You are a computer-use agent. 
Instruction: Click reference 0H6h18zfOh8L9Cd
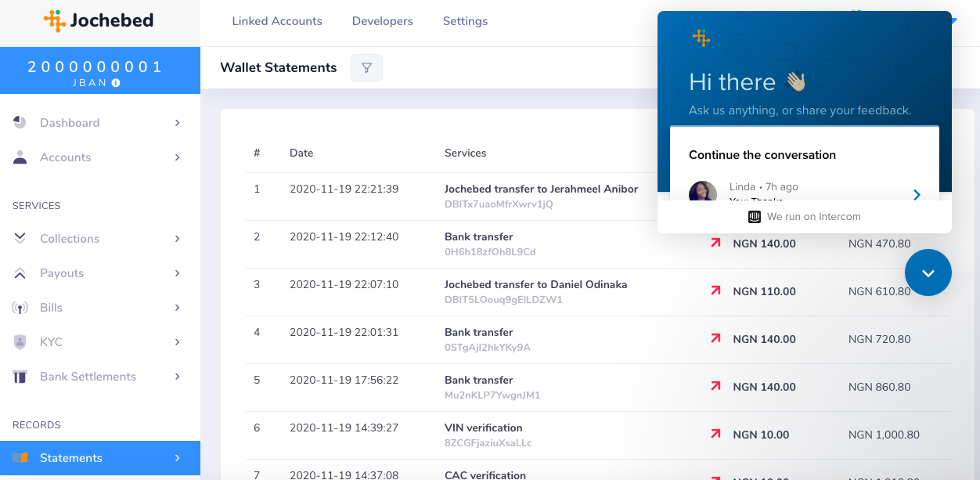tap(490, 252)
